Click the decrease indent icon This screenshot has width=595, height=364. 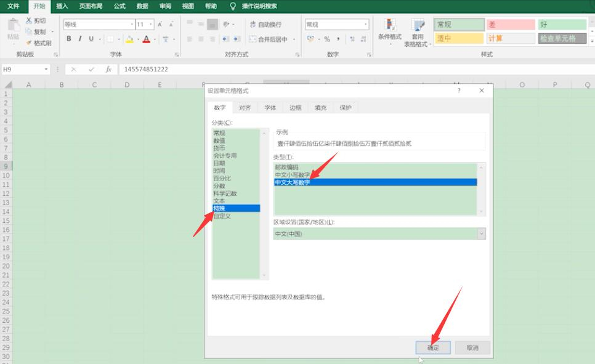tap(225, 39)
